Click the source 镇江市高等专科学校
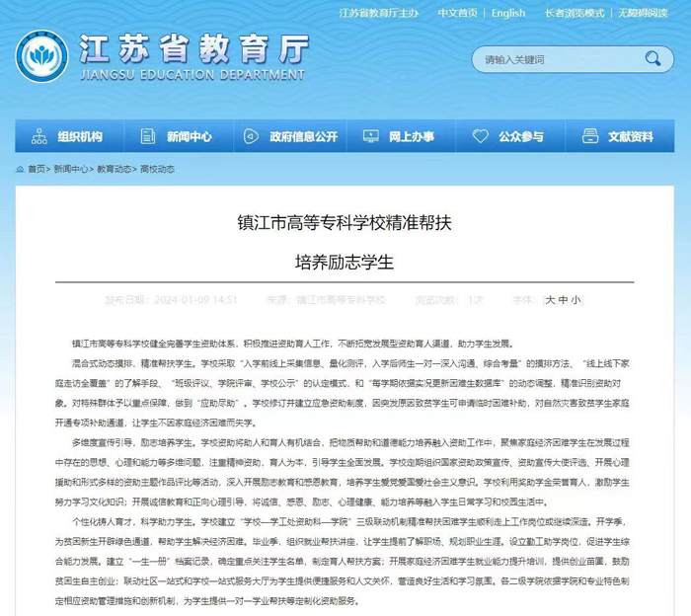 (342, 300)
